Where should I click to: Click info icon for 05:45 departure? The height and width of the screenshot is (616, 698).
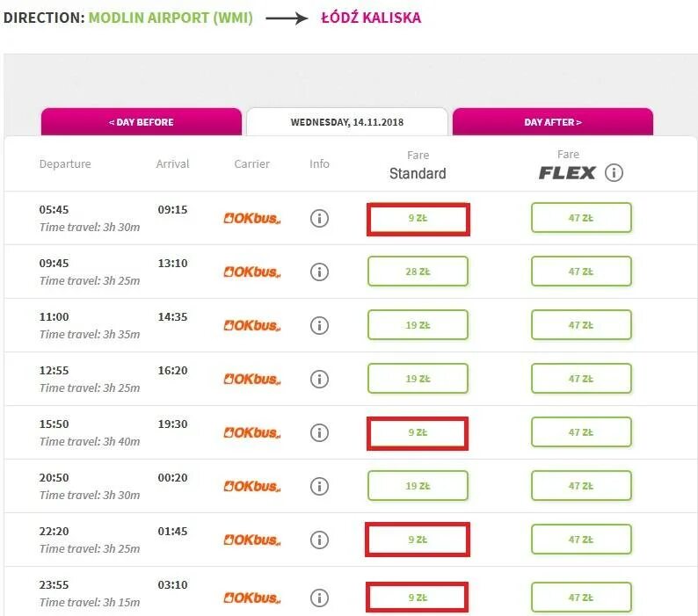[319, 218]
